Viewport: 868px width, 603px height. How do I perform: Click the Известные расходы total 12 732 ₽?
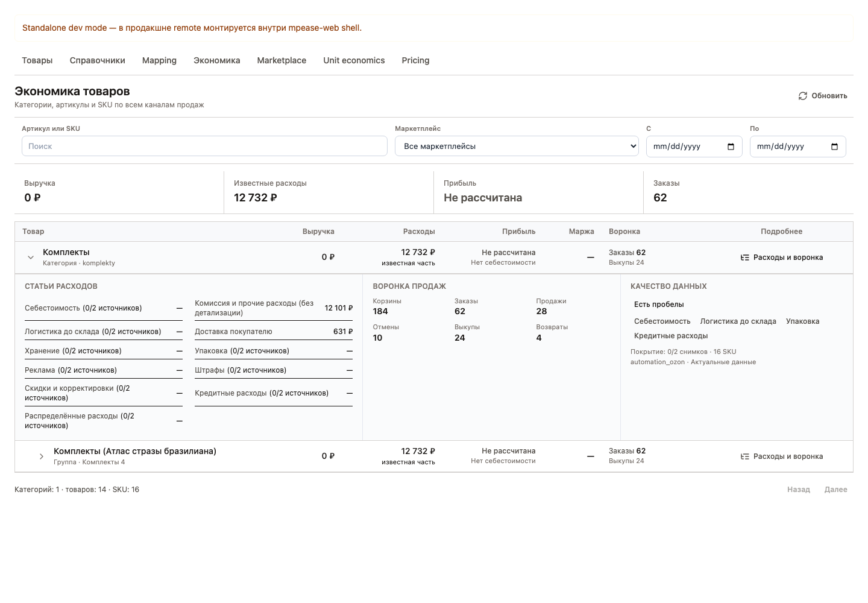(256, 198)
